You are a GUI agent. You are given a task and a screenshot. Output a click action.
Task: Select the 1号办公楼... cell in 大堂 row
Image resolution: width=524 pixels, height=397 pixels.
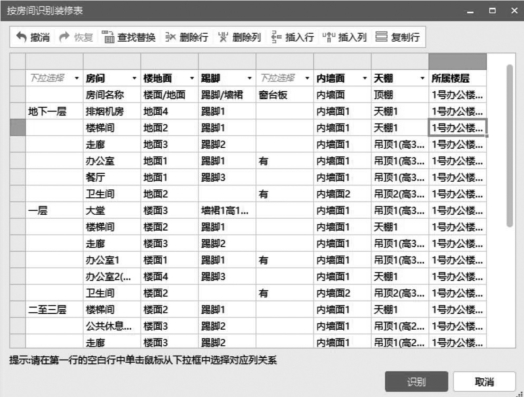coord(457,211)
